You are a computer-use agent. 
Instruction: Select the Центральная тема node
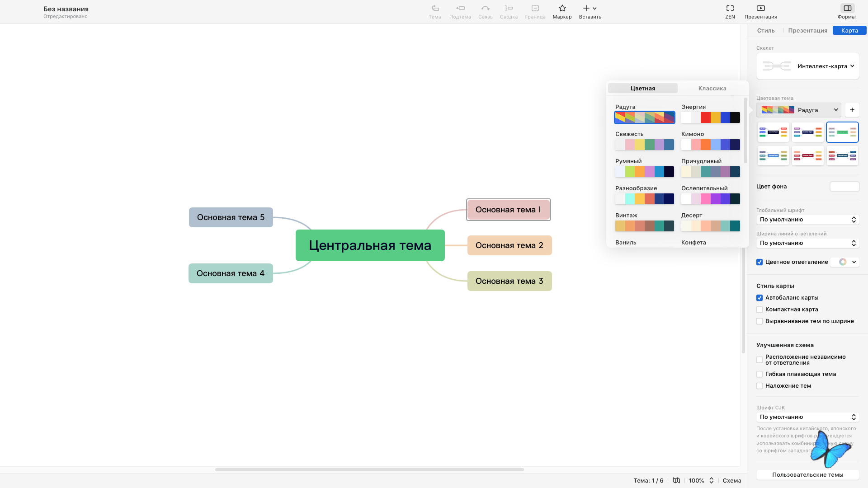pyautogui.click(x=370, y=245)
